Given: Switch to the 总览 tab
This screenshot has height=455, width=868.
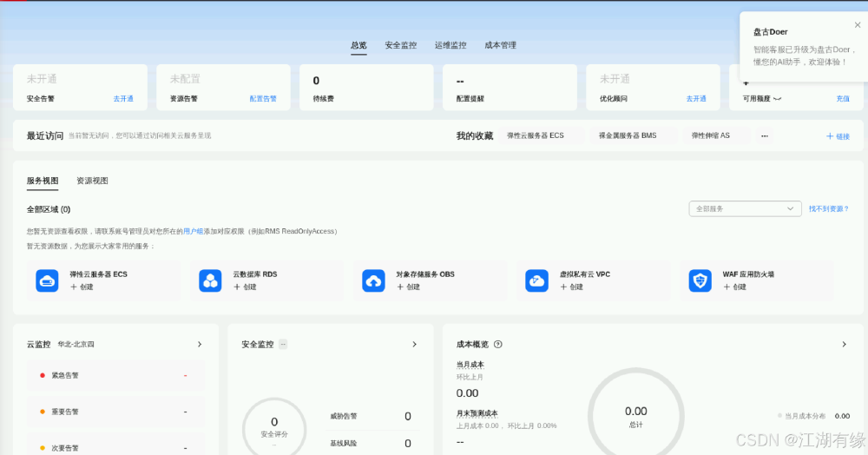Looking at the screenshot, I should (x=358, y=45).
